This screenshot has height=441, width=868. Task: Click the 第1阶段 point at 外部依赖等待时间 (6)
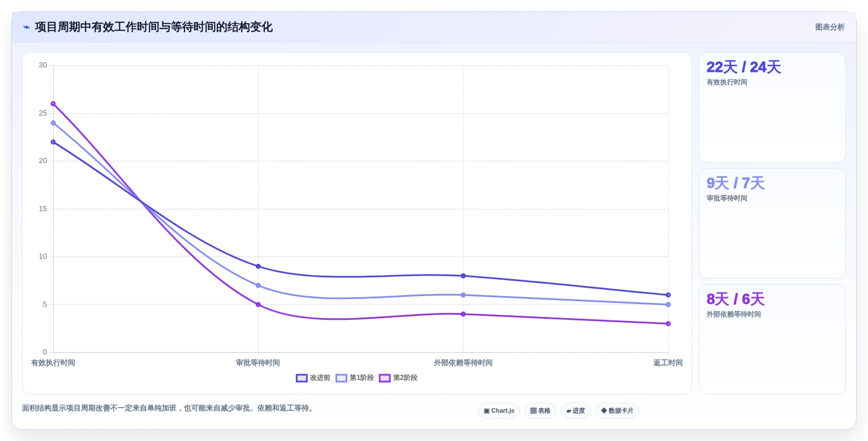(463, 295)
